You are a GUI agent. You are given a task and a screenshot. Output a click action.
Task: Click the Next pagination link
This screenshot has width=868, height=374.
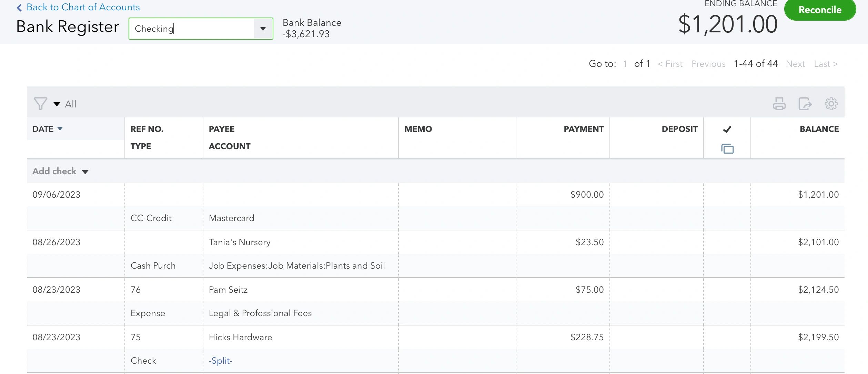(795, 64)
